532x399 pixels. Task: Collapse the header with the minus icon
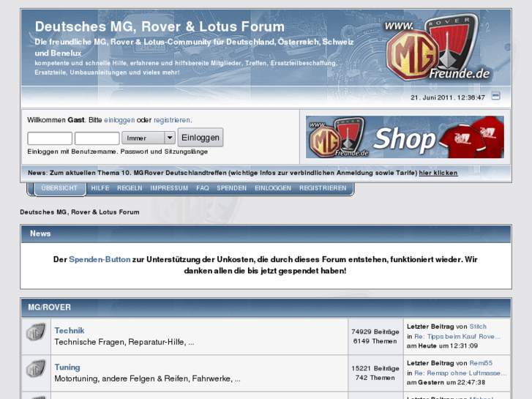(x=495, y=96)
